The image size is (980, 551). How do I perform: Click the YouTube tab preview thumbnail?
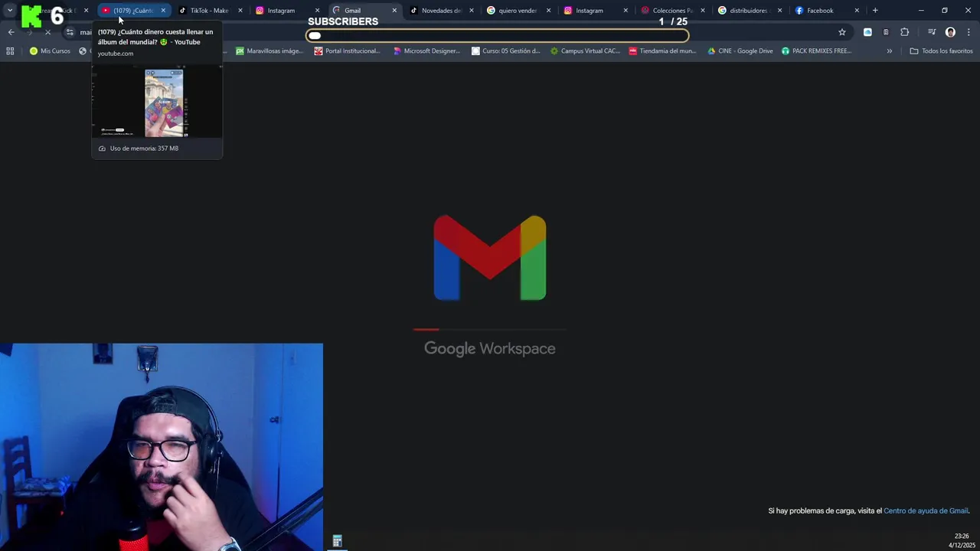click(157, 103)
